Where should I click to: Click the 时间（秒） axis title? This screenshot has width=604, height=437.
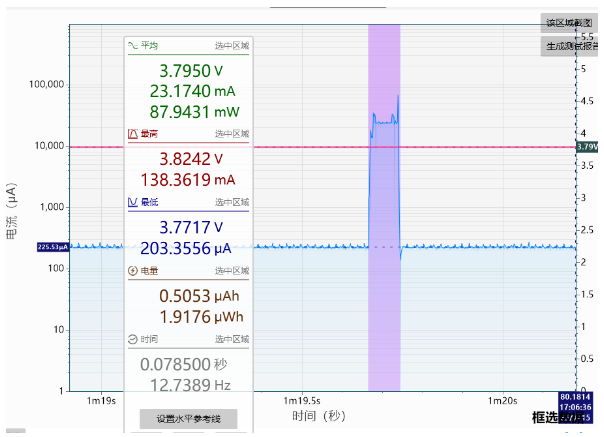[319, 416]
